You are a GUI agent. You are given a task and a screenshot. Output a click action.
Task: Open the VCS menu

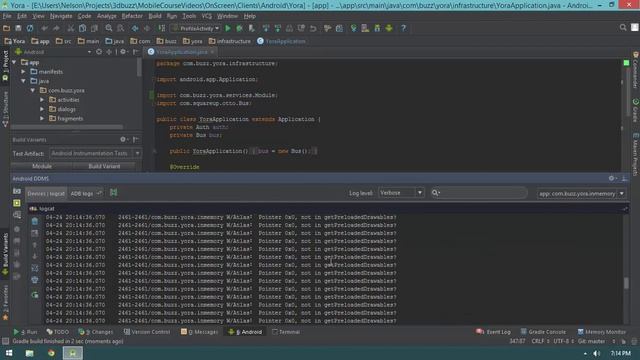(207, 16)
